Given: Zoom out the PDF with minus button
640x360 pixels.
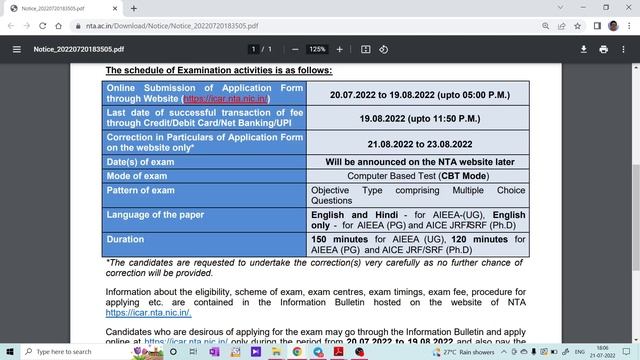Looking at the screenshot, I should click(x=295, y=49).
